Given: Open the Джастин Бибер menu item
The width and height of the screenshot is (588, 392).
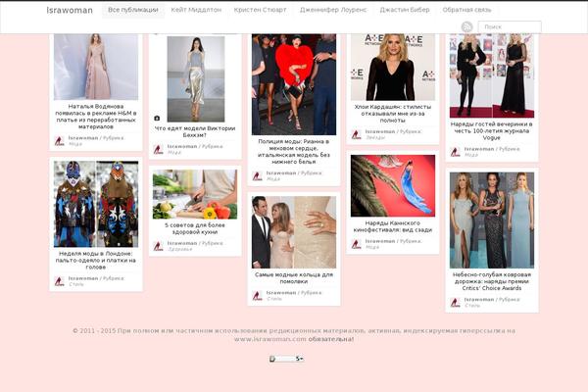Looking at the screenshot, I should click(405, 10).
